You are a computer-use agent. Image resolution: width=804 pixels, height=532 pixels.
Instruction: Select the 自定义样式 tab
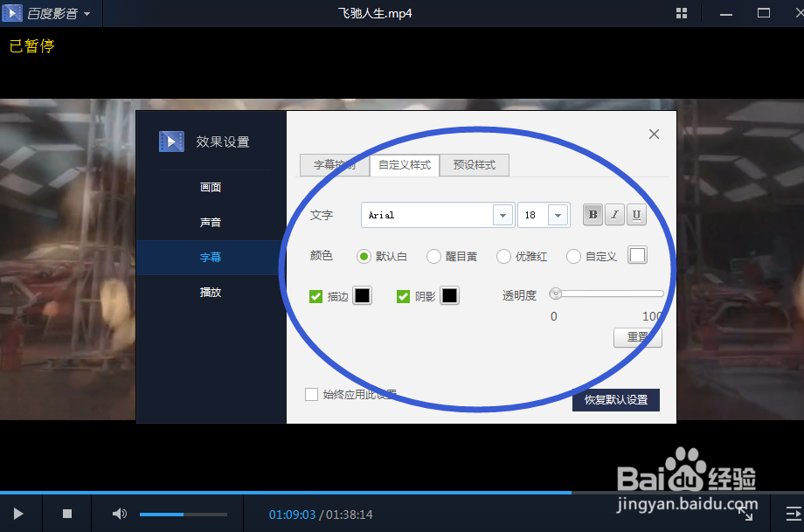tap(405, 165)
